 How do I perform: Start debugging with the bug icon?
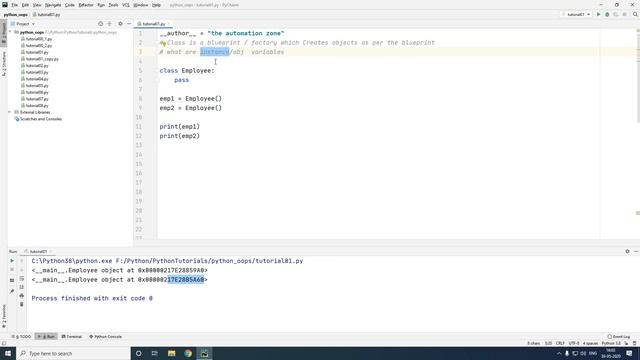click(607, 14)
